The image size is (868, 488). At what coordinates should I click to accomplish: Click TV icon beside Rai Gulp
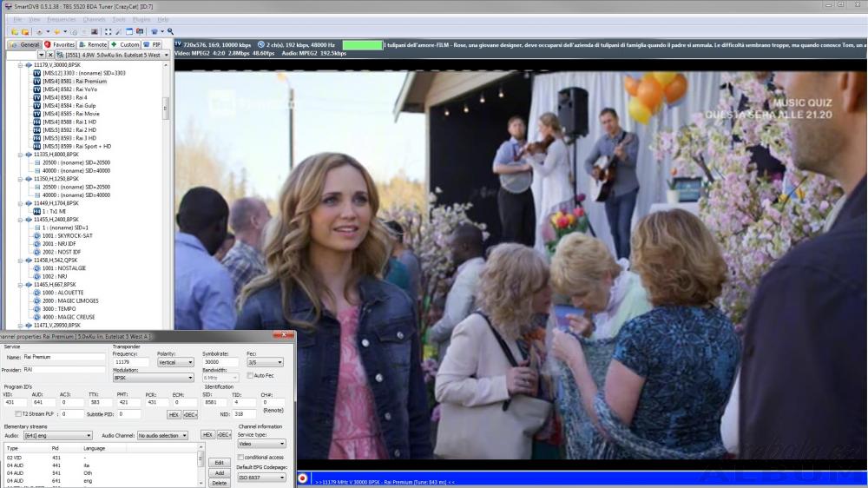(37, 105)
